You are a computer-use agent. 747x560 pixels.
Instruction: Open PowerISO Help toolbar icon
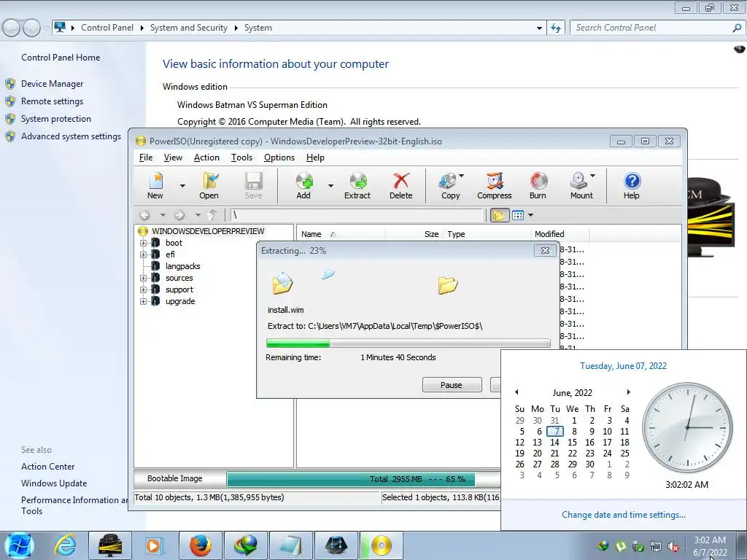tap(632, 185)
